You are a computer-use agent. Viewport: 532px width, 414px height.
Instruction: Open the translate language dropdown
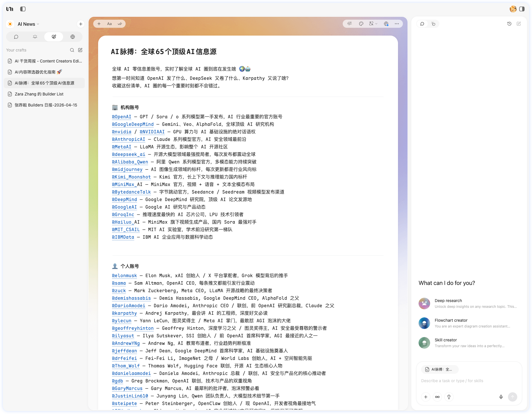click(x=373, y=24)
